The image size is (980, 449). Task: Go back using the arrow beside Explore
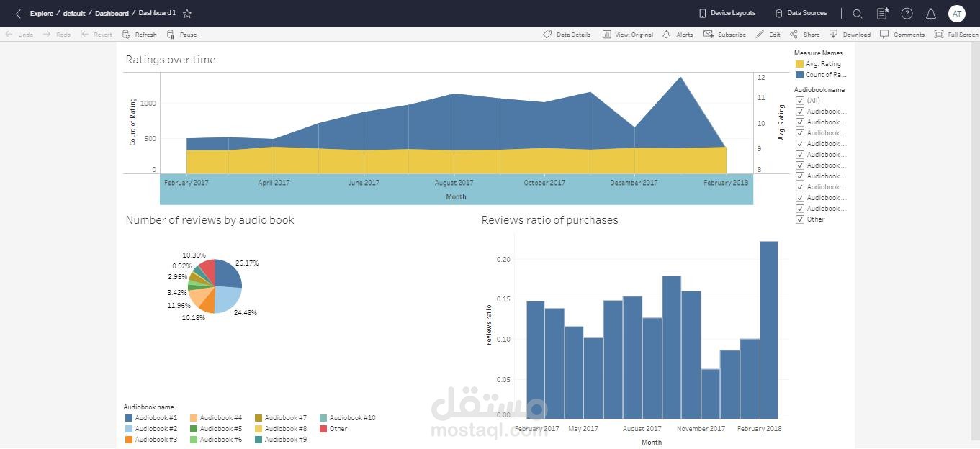pyautogui.click(x=19, y=14)
